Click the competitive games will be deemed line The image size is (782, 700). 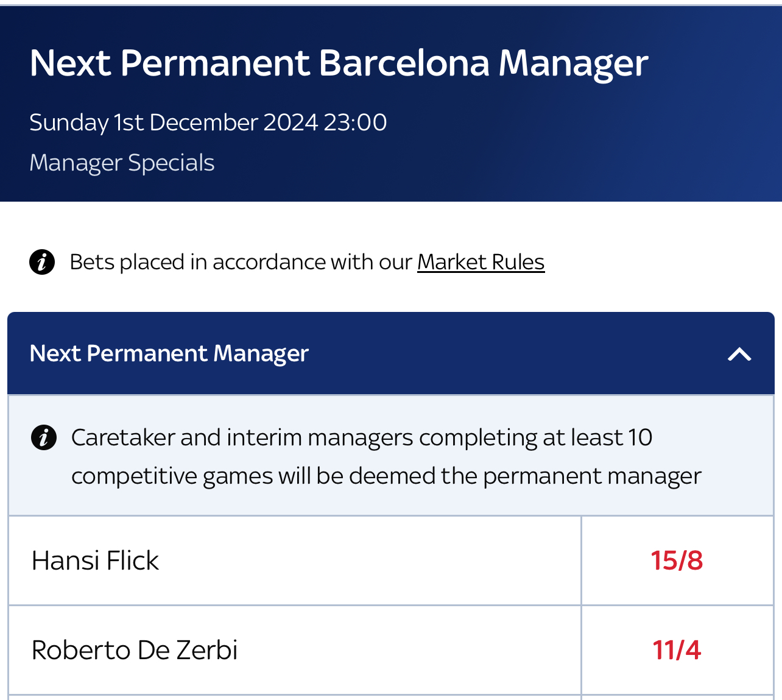tap(386, 476)
